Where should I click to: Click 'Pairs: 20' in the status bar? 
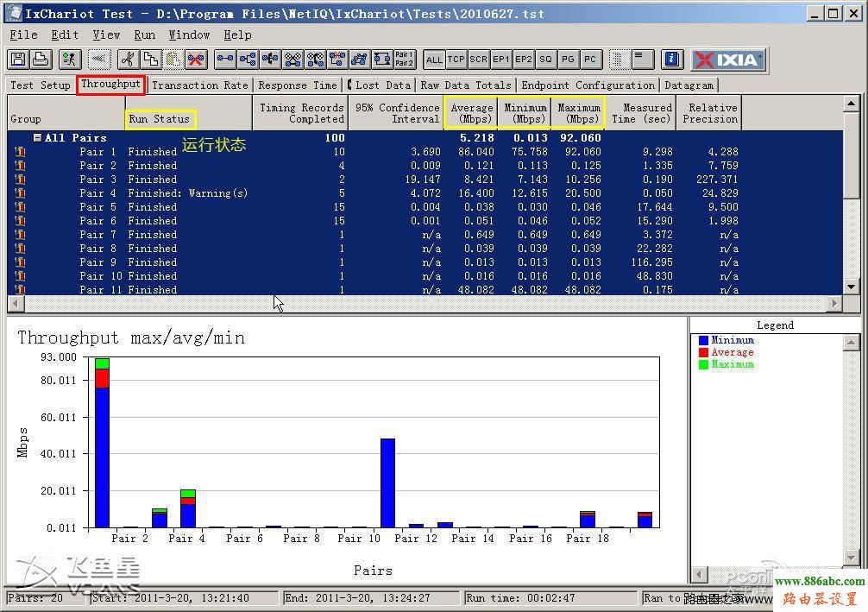(x=35, y=599)
